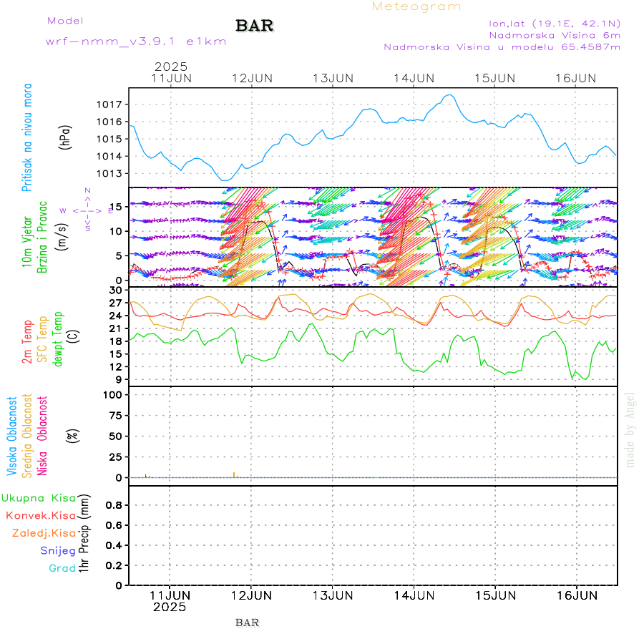Click the "2025" year label above the pressure chart
This screenshot has width=644, height=644.
coord(171,67)
